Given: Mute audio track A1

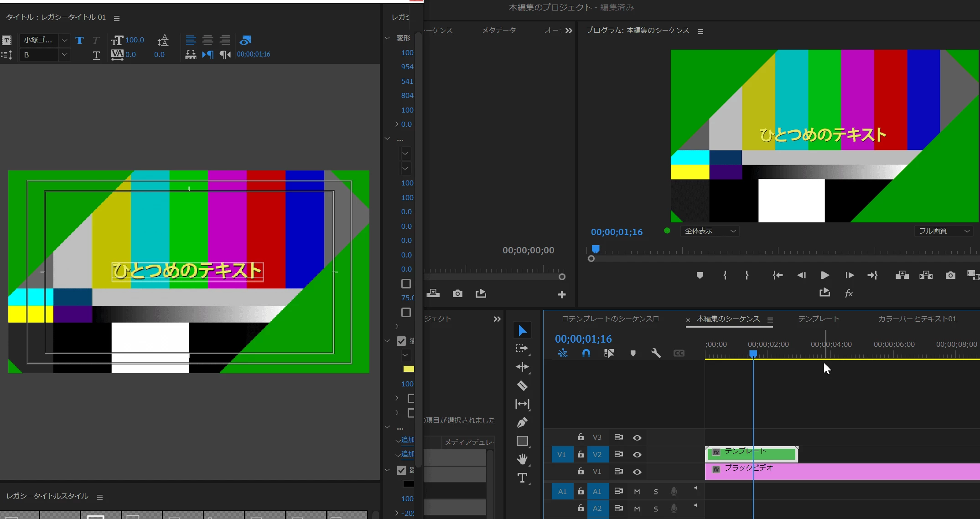Looking at the screenshot, I should pos(637,492).
